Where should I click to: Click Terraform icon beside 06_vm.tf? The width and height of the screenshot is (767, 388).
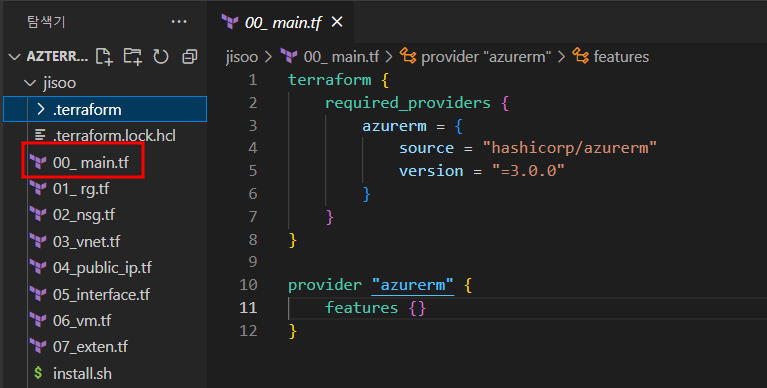pyautogui.click(x=38, y=320)
